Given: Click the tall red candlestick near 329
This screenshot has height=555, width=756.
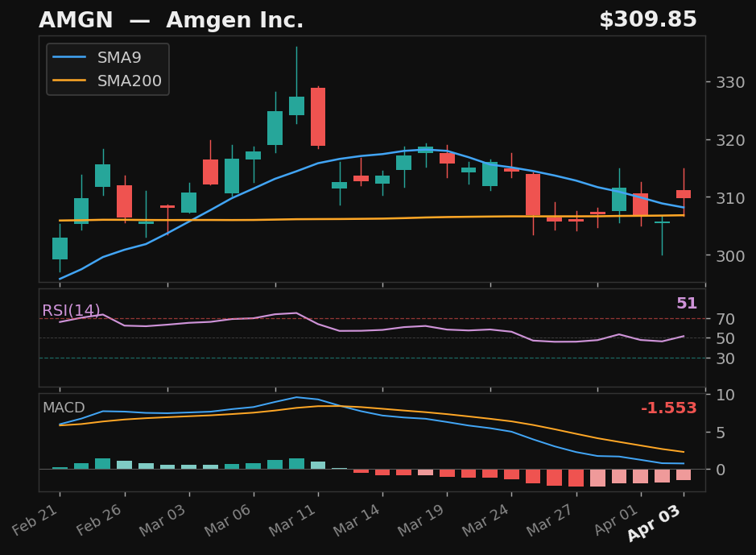Looking at the screenshot, I should pyautogui.click(x=318, y=117).
